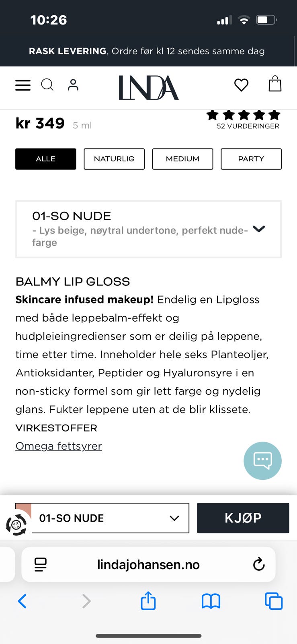Image resolution: width=297 pixels, height=644 pixels.
Task: Expand the 01-SO NUDE shade description
Action: tap(259, 229)
